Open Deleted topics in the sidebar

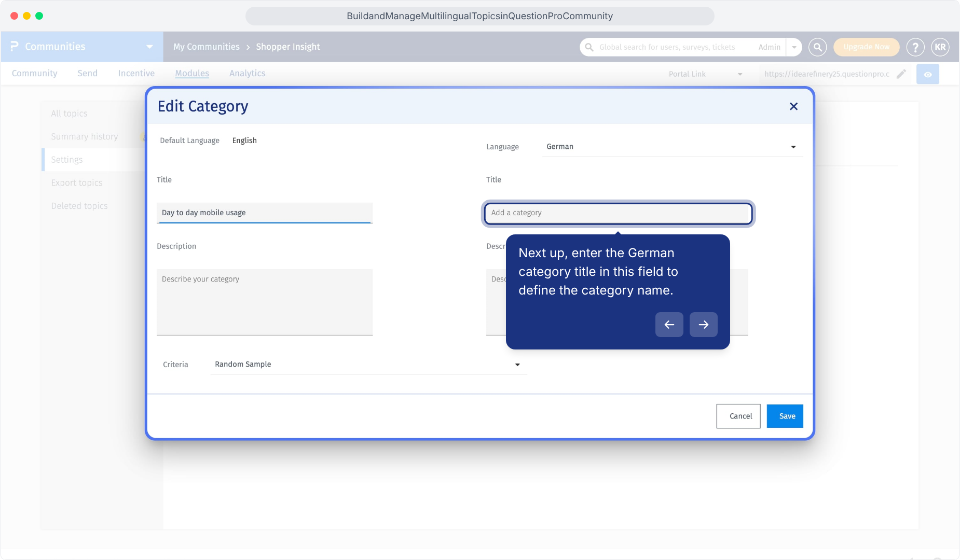[x=79, y=206]
